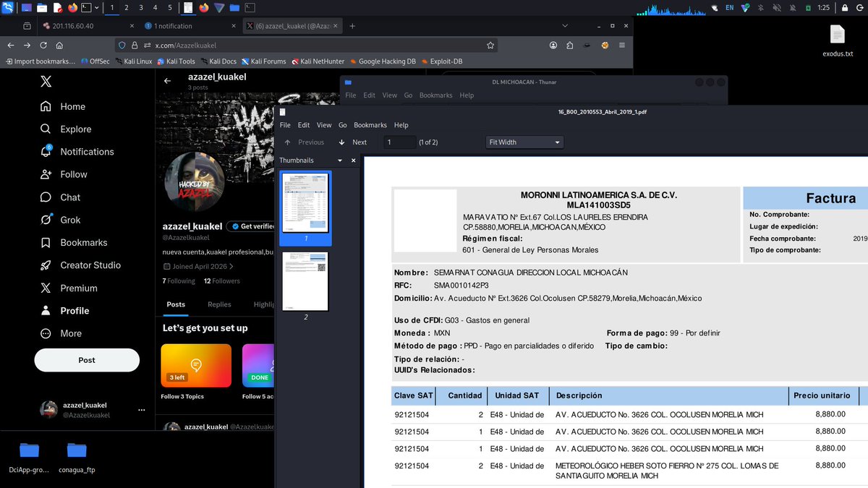Open the Firefox hamburger menu
Image resolution: width=868 pixels, height=488 pixels.
[x=621, y=45]
